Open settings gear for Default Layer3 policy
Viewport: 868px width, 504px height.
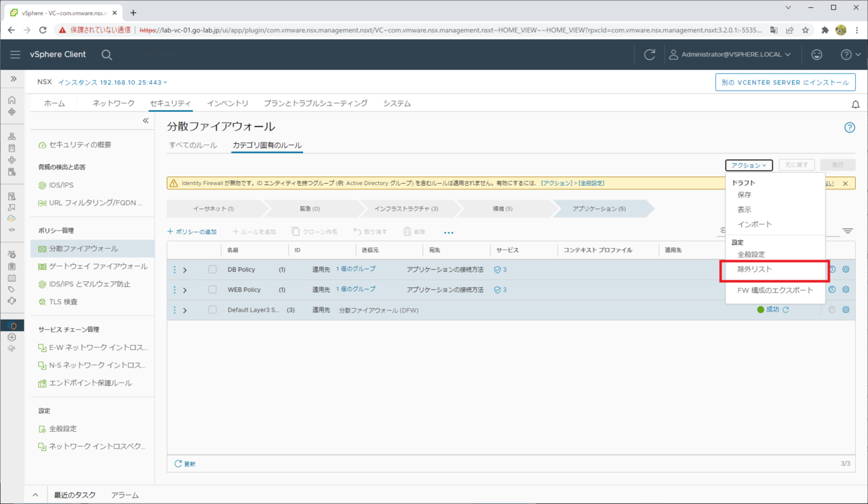click(846, 309)
